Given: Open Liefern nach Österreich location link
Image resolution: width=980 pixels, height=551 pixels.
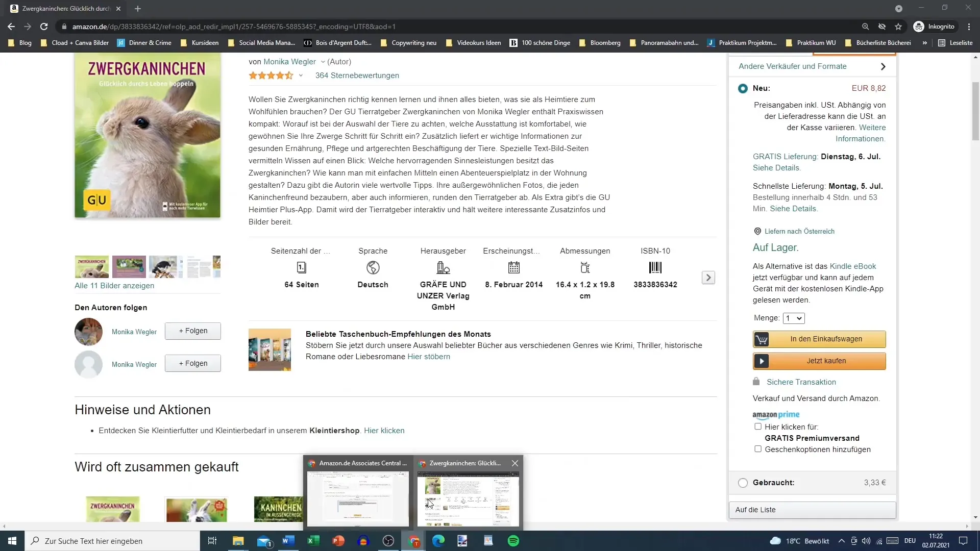Looking at the screenshot, I should (x=799, y=232).
